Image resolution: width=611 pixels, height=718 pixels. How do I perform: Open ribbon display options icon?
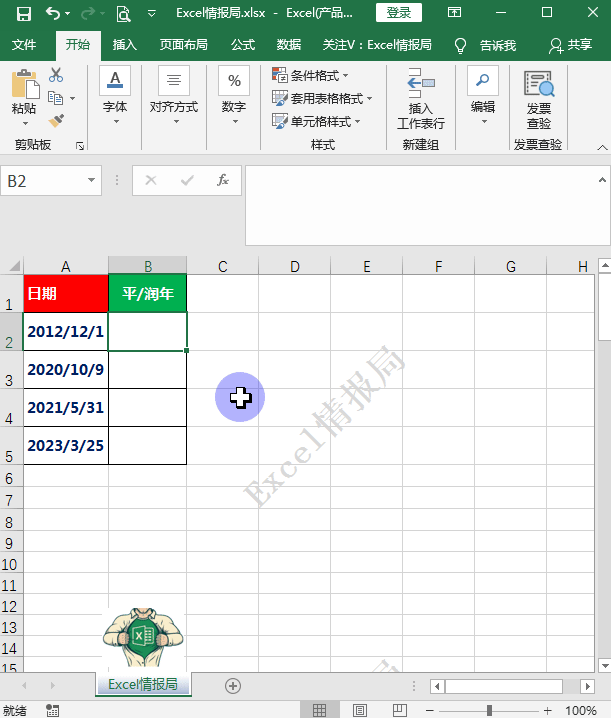tap(454, 12)
